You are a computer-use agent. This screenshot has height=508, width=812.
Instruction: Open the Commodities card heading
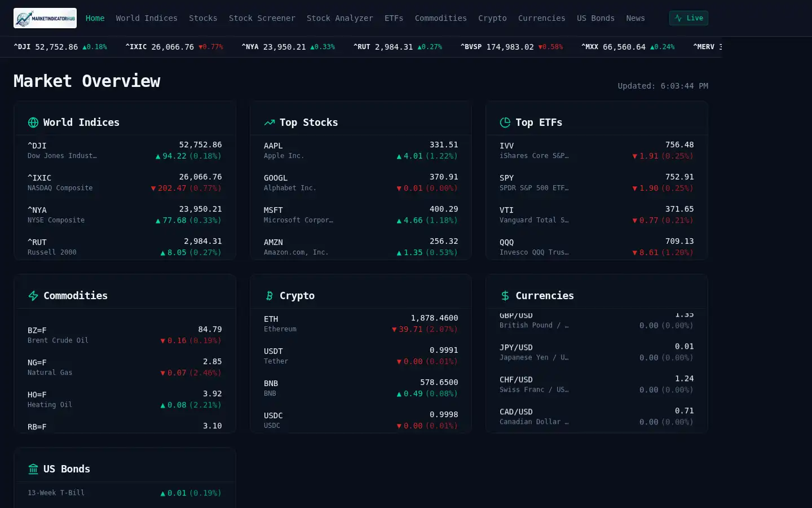tap(76, 296)
